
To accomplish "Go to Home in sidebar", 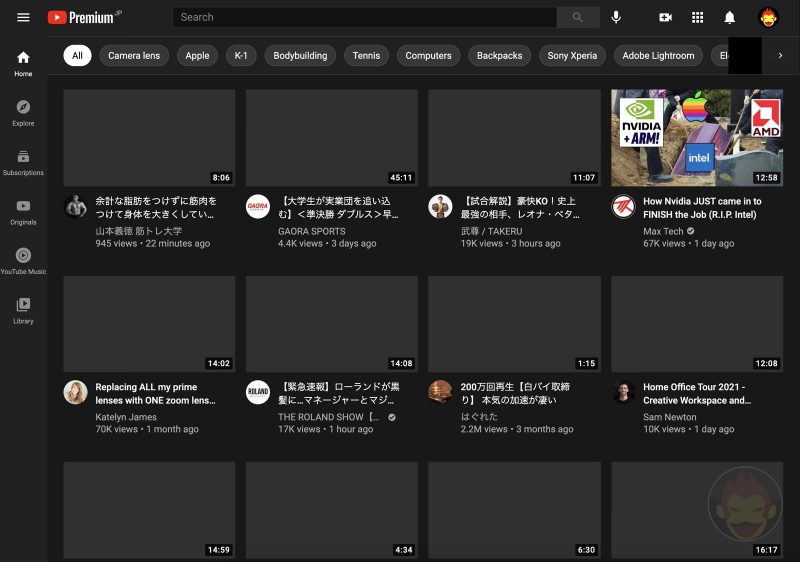I will 23,64.
